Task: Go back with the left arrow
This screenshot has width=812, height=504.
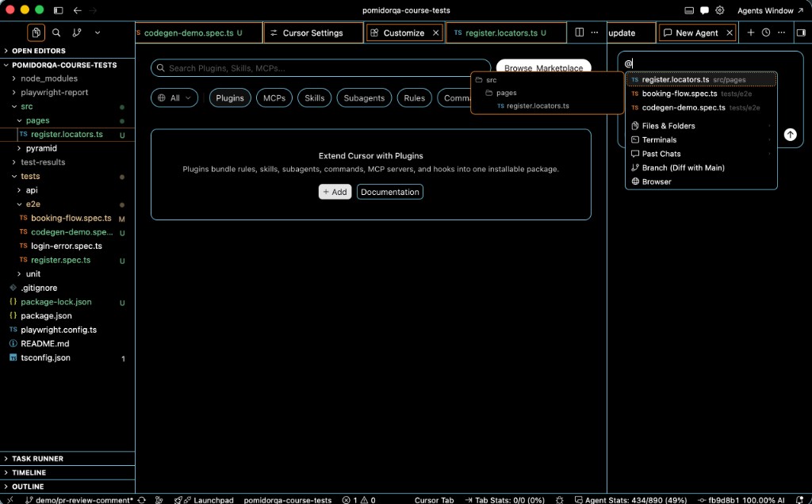Action: click(77, 10)
